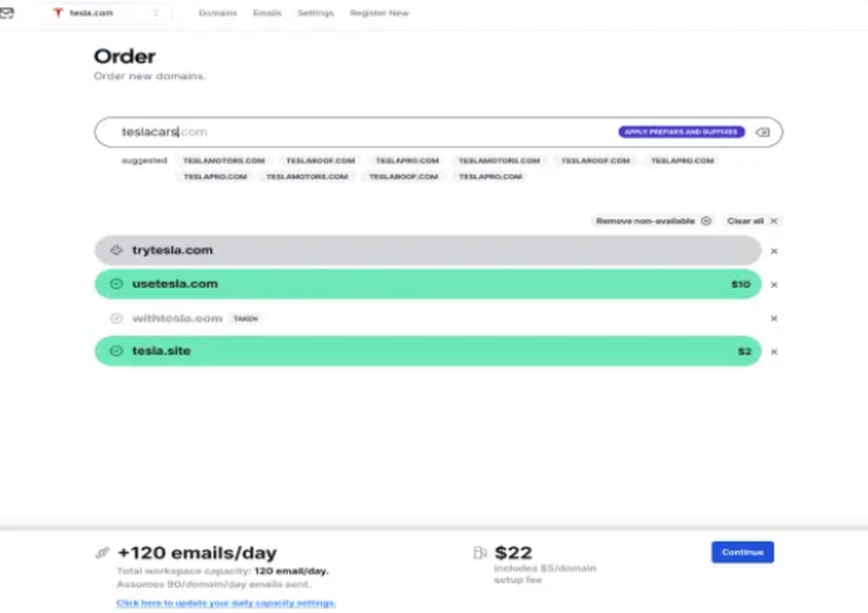Screen dimensions: 868x613
Task: Remove tesla.site with its X icon
Action: [x=774, y=352]
